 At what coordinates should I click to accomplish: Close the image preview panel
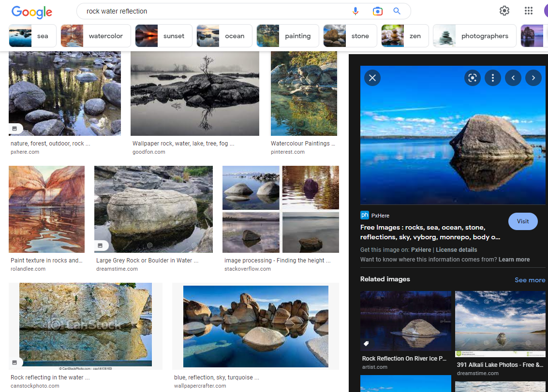point(372,78)
